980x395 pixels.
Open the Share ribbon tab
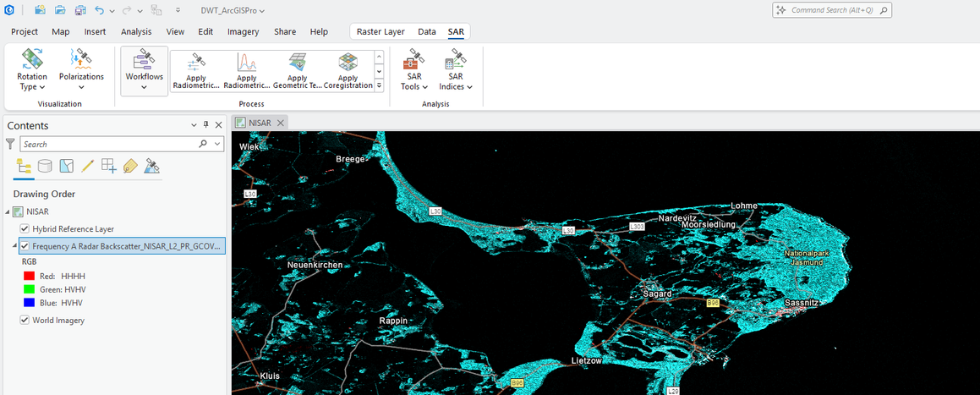coord(285,32)
